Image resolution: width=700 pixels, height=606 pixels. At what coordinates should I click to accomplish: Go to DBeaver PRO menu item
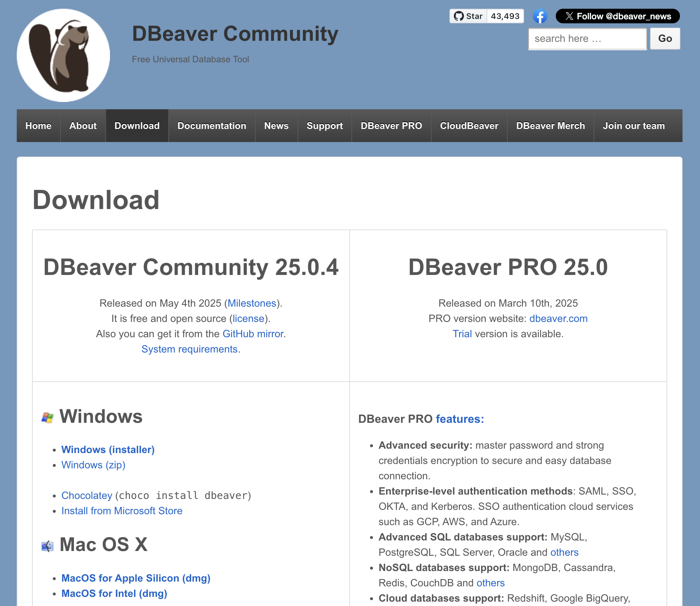[x=392, y=126]
